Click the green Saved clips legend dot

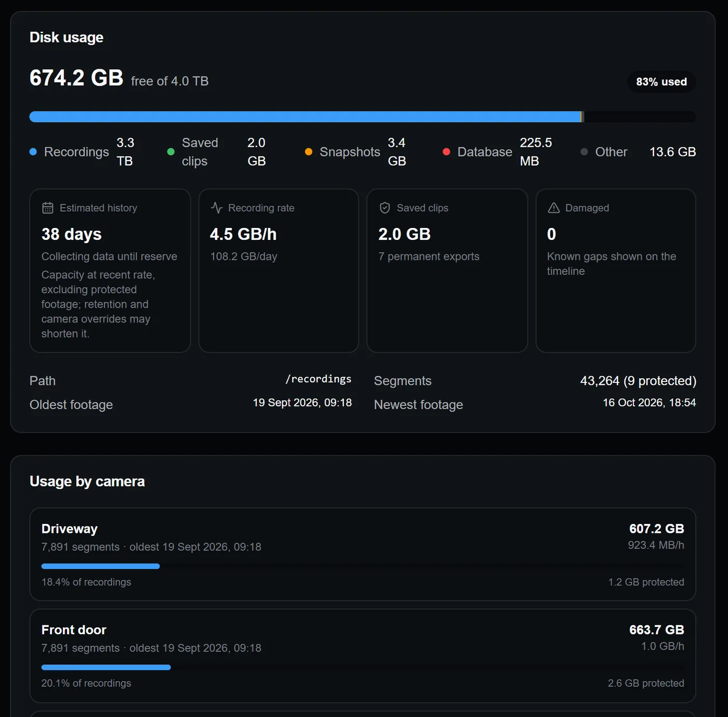171,152
